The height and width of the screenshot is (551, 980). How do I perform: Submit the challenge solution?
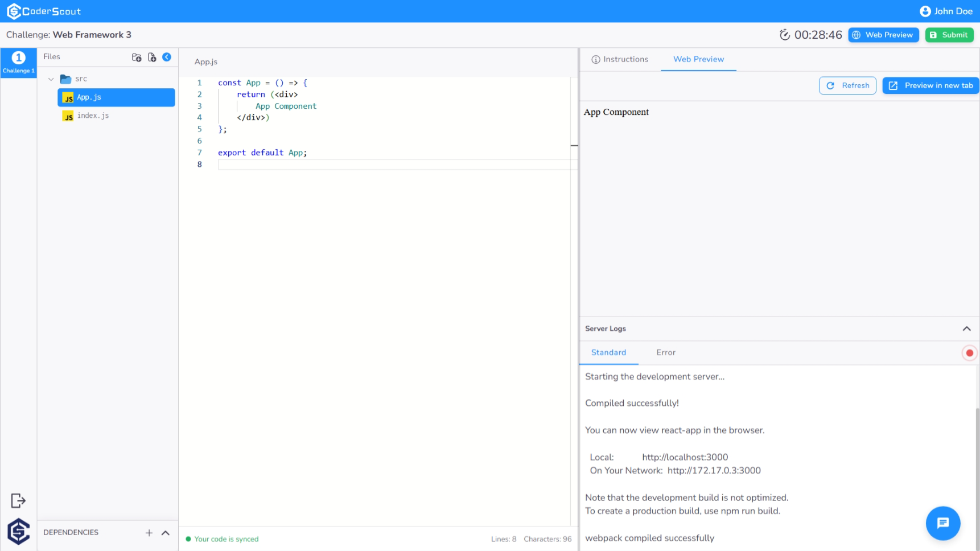click(949, 35)
